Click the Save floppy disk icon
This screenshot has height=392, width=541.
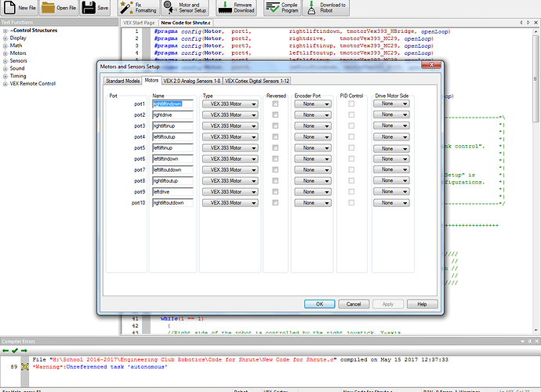[x=89, y=8]
